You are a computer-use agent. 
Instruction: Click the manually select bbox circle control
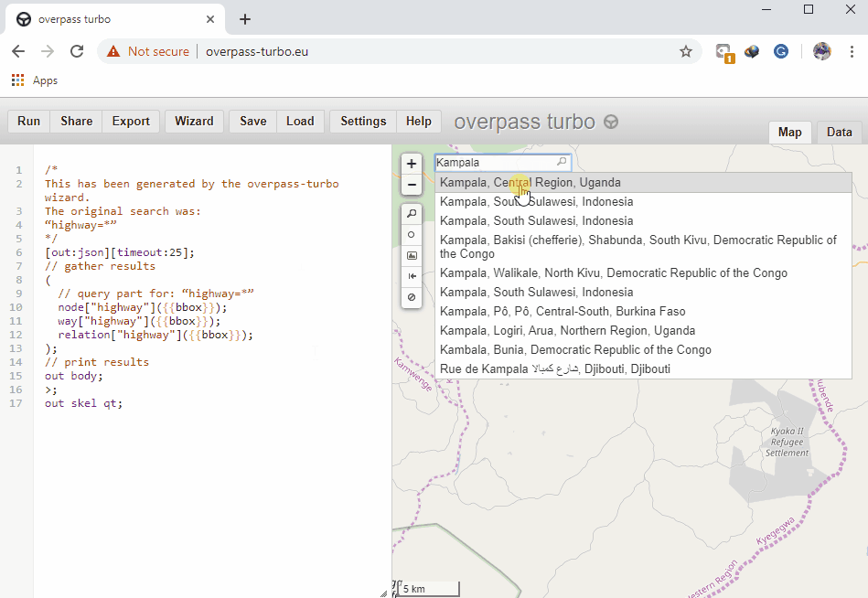tap(412, 235)
